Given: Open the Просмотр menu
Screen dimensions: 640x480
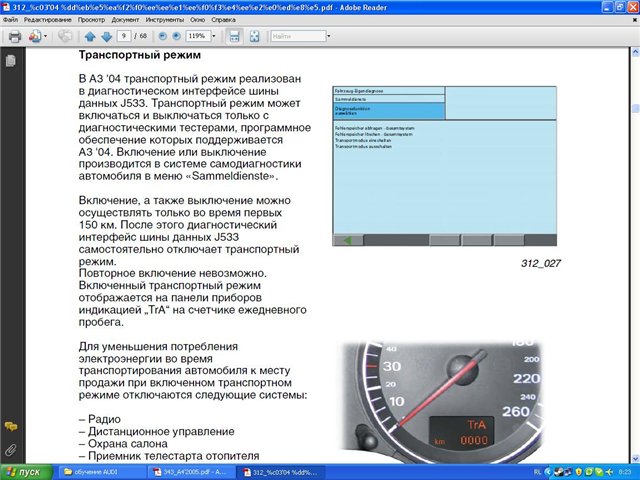Looking at the screenshot, I should pyautogui.click(x=91, y=20).
